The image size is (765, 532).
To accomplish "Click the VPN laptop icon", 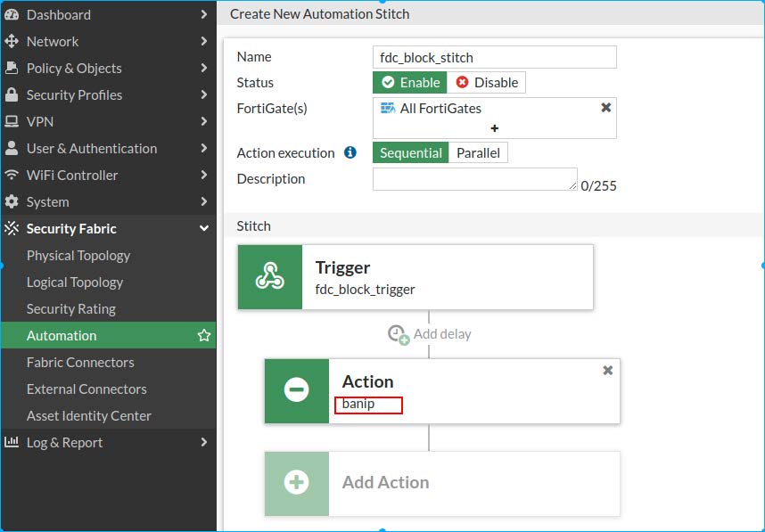I will (12, 121).
